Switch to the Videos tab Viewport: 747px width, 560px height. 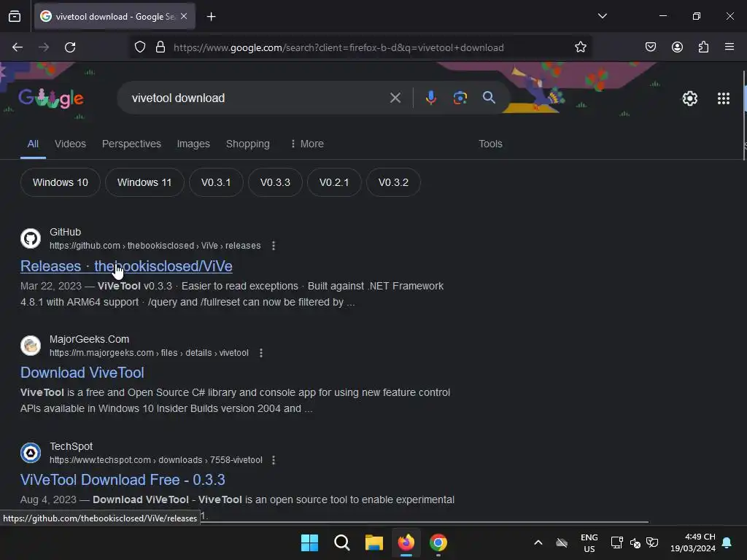pos(70,144)
